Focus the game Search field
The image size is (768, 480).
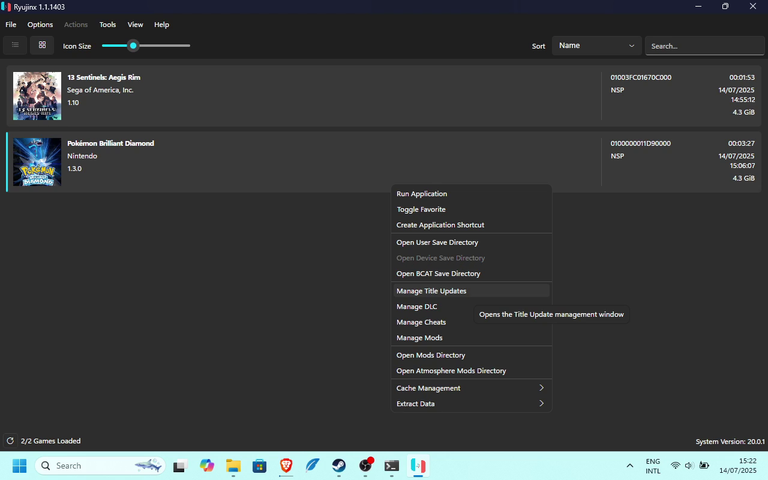pyautogui.click(x=704, y=46)
